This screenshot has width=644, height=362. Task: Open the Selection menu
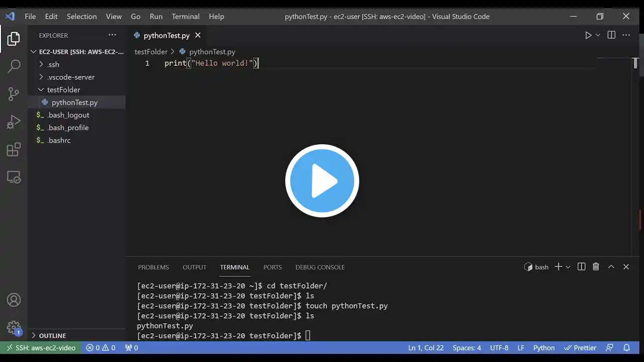click(82, 16)
